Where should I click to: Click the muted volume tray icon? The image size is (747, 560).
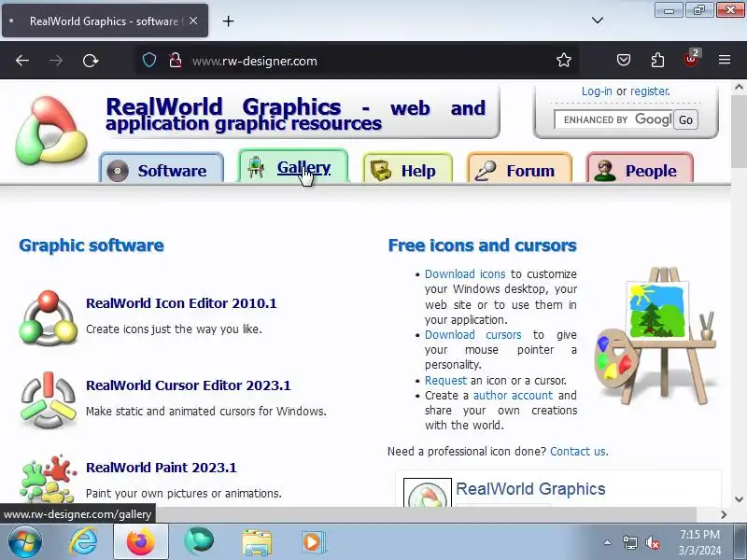[653, 542]
